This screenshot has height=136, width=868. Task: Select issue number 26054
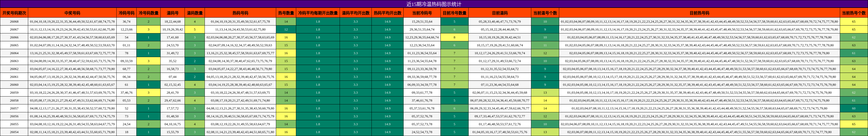point(14,132)
